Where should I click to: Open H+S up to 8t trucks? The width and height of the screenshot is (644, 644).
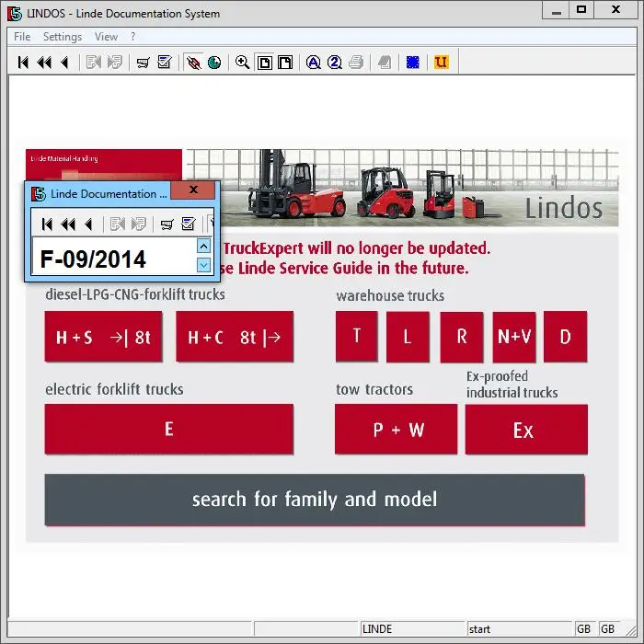click(x=103, y=337)
